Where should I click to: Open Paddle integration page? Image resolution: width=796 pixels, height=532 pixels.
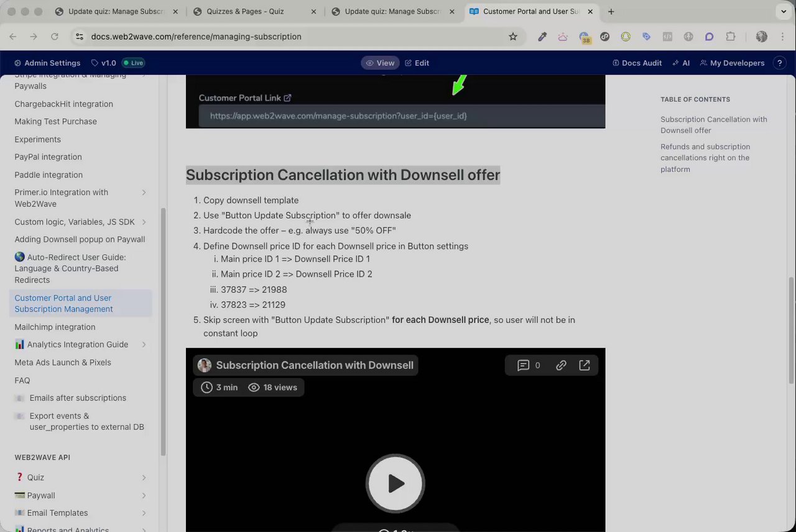coord(49,175)
